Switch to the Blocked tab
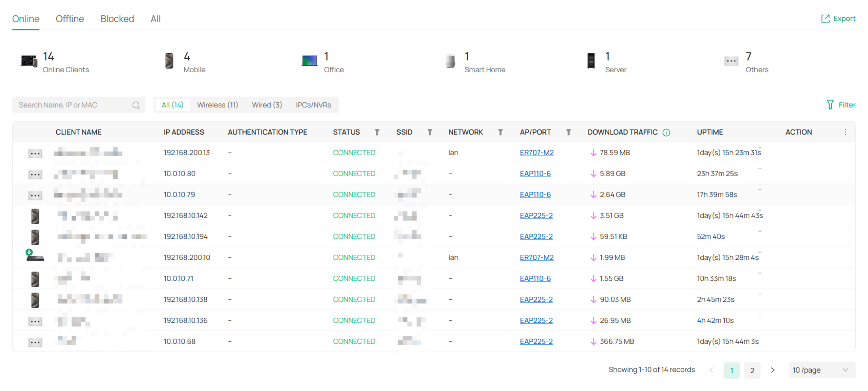Viewport: 868px width, 391px height. [x=117, y=19]
